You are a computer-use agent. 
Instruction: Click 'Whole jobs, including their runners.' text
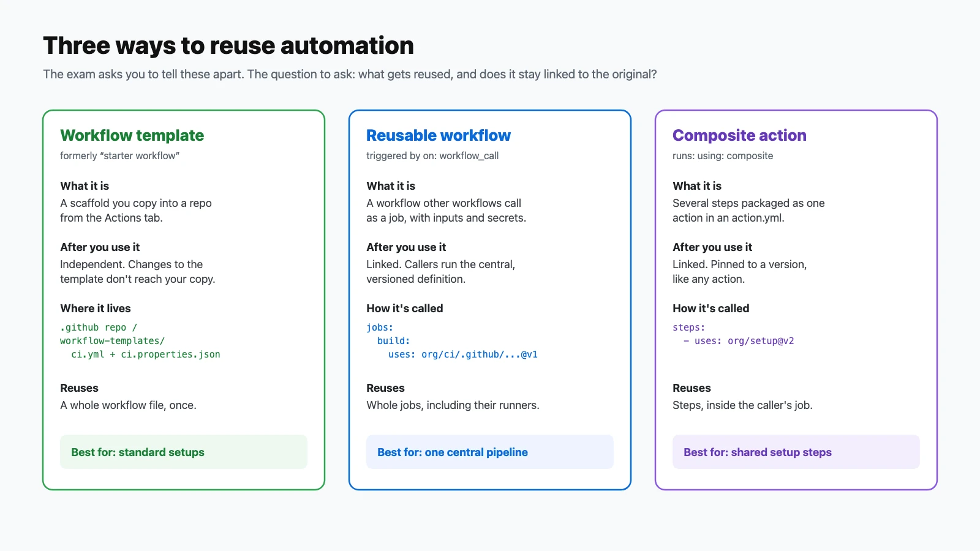coord(453,405)
